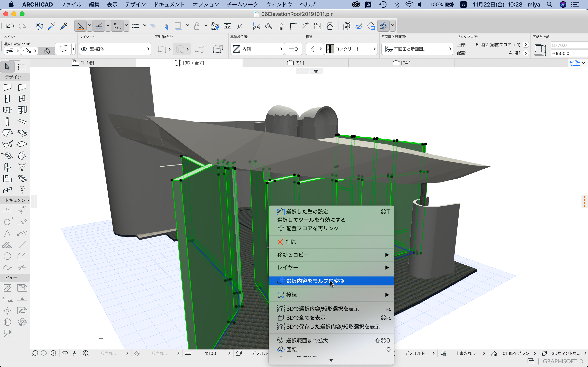The height and width of the screenshot is (367, 588).
Task: Switch to the [1. 1階] floor plan tab
Action: (83, 63)
